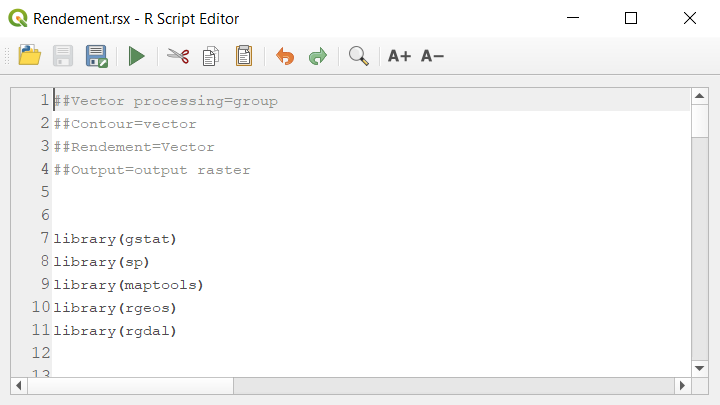The image size is (720, 405).
Task: Click the vertical scrollbar down arrow
Action: (x=700, y=368)
